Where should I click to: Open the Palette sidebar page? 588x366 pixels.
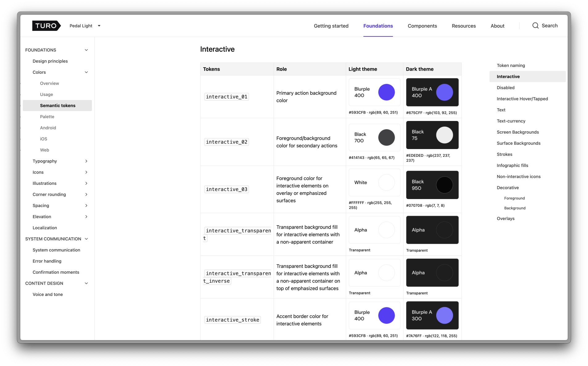[x=47, y=117]
